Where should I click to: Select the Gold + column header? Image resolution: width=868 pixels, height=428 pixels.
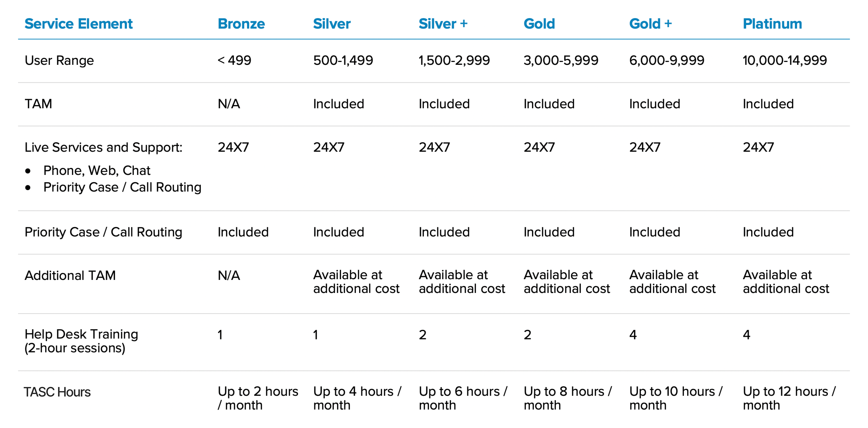[x=650, y=24]
